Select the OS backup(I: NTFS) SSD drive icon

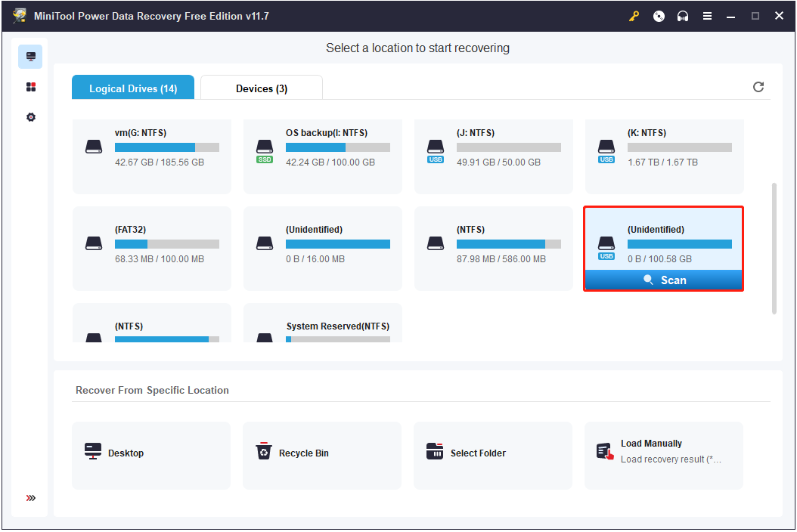(265, 151)
